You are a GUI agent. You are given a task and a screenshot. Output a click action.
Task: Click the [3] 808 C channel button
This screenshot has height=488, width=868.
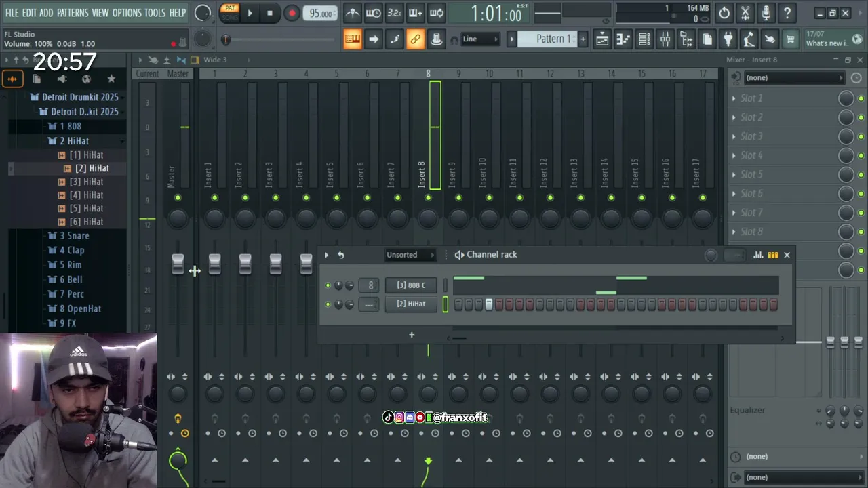tap(411, 285)
